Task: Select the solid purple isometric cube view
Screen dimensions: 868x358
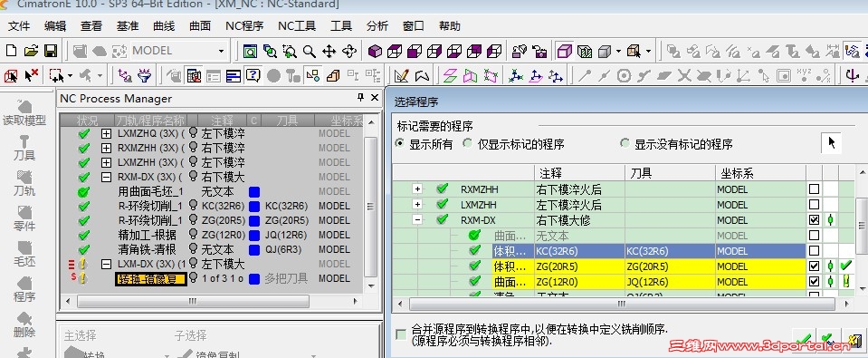Action: pos(376,52)
